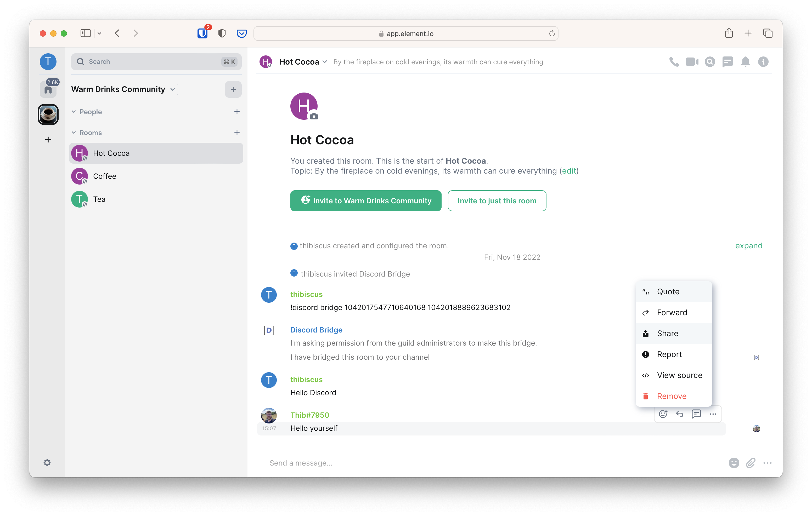
Task: Collapse the Rooms section
Action: point(74,133)
